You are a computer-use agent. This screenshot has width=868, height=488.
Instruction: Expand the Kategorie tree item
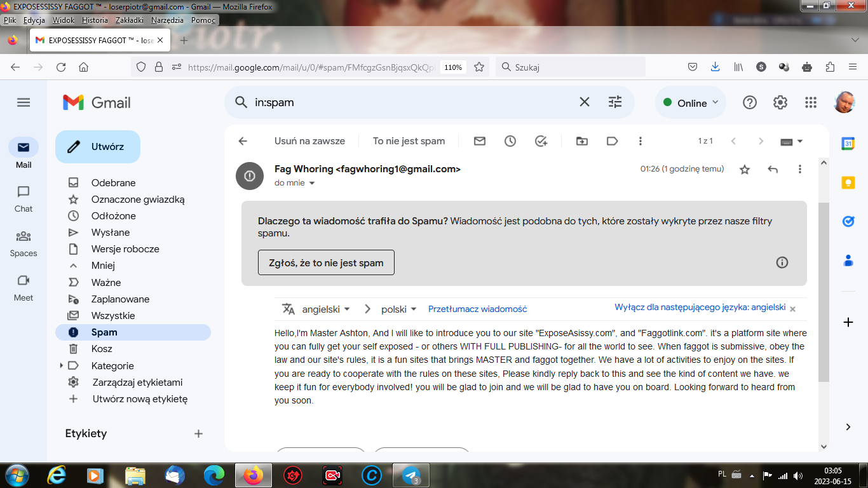tap(62, 365)
